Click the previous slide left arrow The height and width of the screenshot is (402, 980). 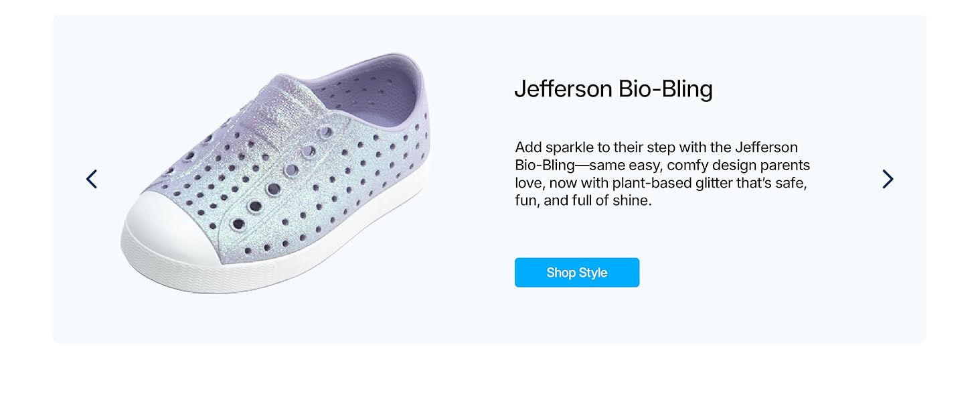(x=92, y=179)
